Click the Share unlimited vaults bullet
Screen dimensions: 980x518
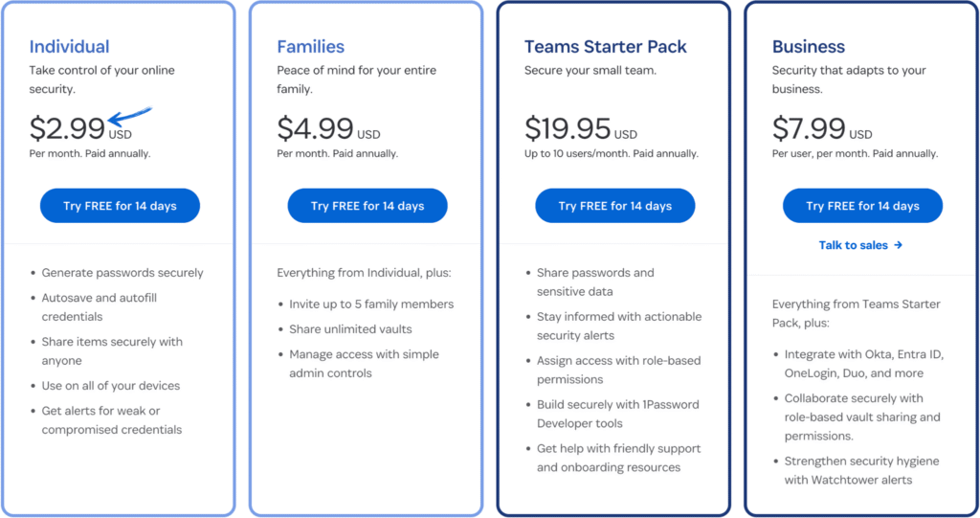pos(350,329)
